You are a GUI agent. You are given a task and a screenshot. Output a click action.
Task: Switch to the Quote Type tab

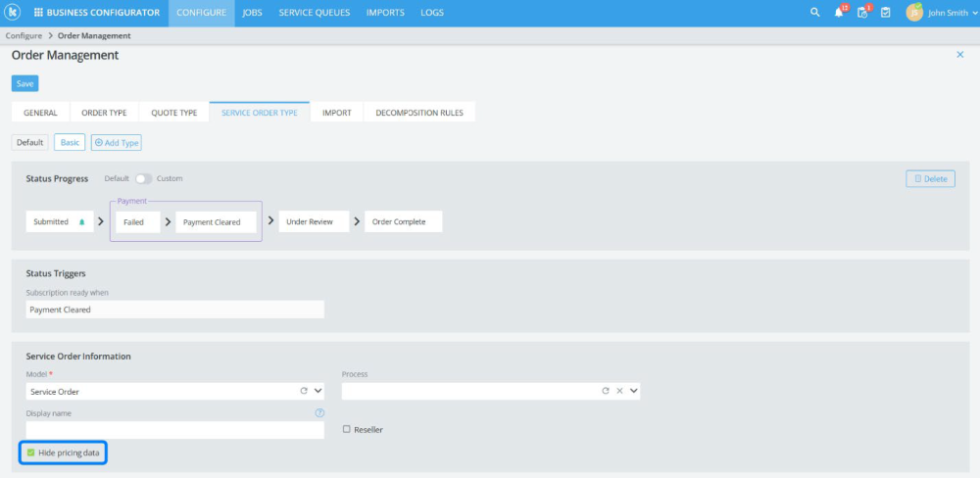coord(174,113)
